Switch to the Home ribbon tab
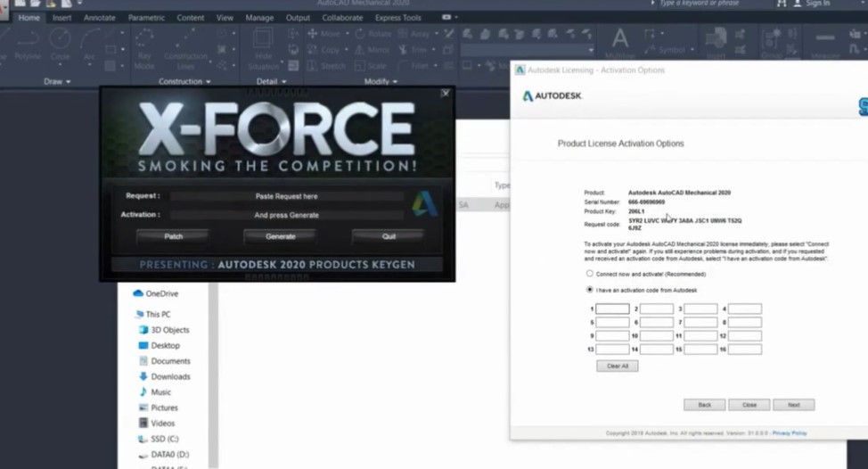 pos(29,18)
